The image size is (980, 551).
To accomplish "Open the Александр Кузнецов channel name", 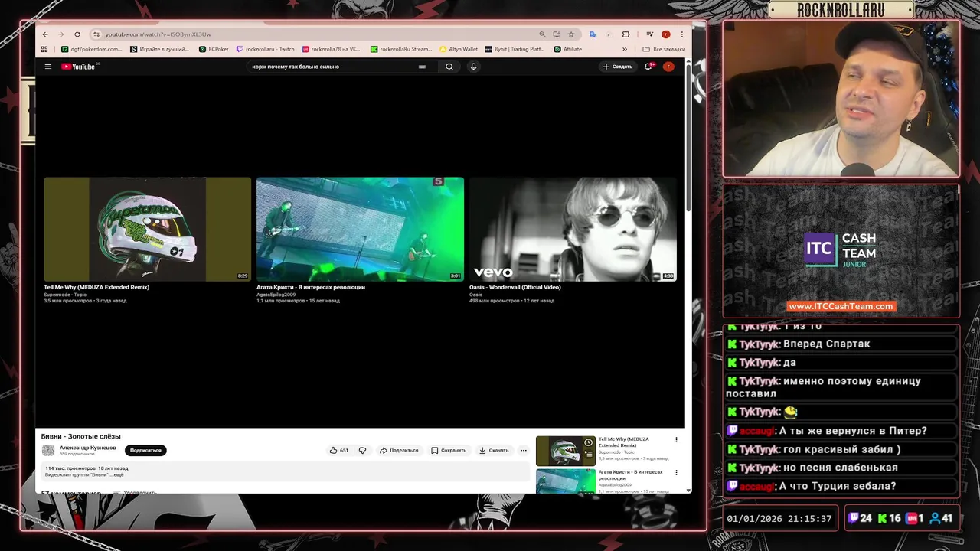I will 88,447.
